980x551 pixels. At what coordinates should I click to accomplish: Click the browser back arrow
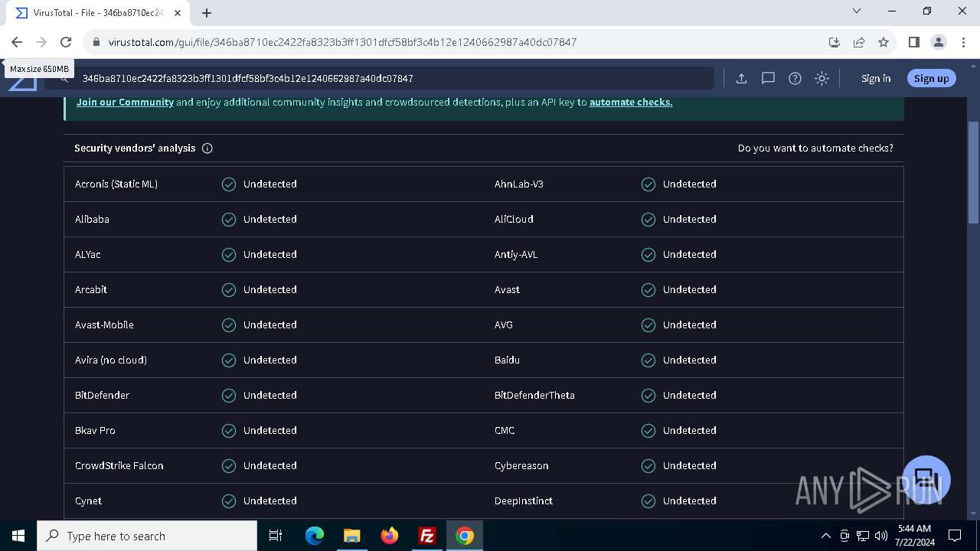[x=17, y=42]
